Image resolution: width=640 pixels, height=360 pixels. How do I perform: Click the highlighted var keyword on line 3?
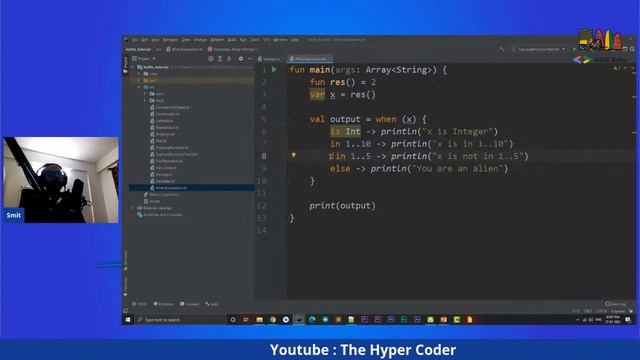317,95
